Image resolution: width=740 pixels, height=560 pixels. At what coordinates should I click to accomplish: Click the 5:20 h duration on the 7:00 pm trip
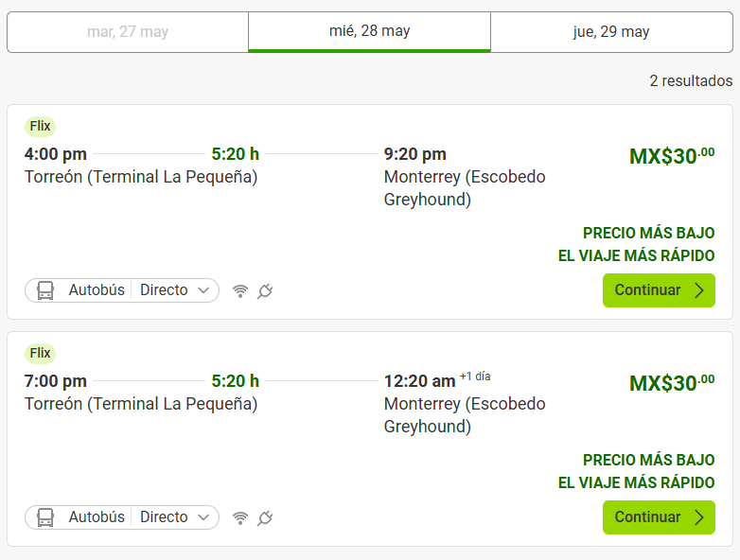coord(235,381)
